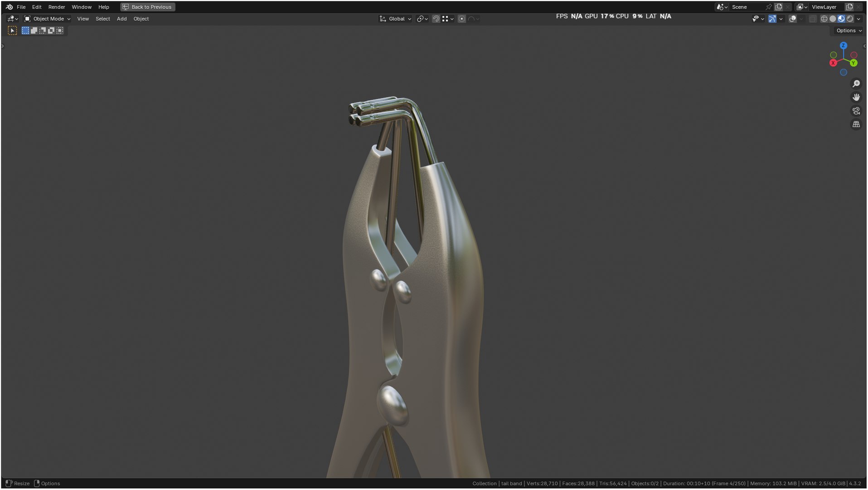868x490 pixels.
Task: Click the Blender logo icon
Action: pyautogui.click(x=9, y=7)
